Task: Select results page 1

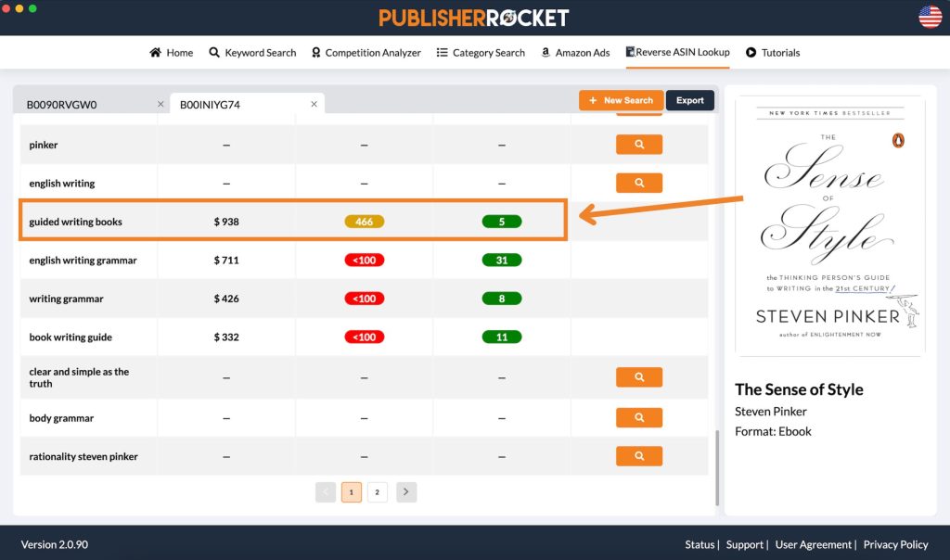Action: point(352,492)
